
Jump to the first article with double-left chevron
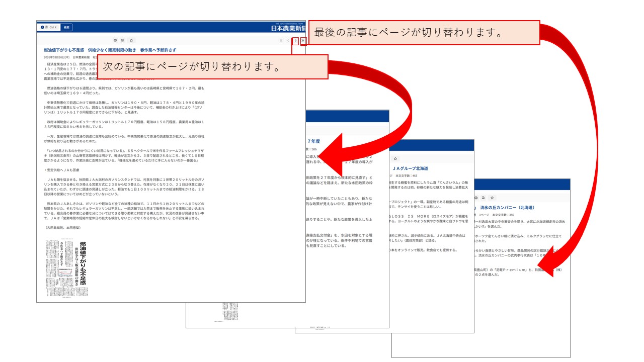[281, 40]
